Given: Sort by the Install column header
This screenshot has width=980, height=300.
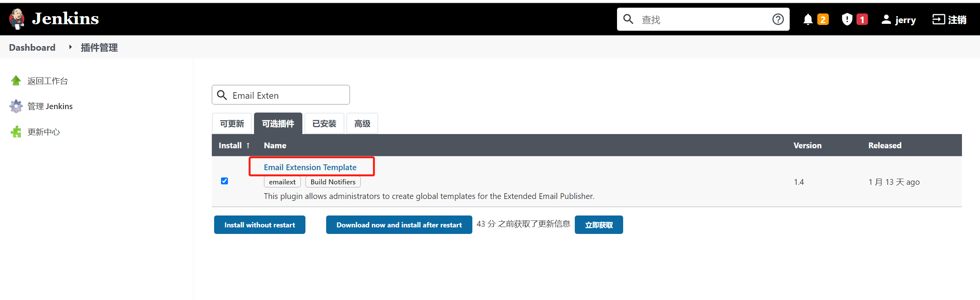Looking at the screenshot, I should pos(230,145).
